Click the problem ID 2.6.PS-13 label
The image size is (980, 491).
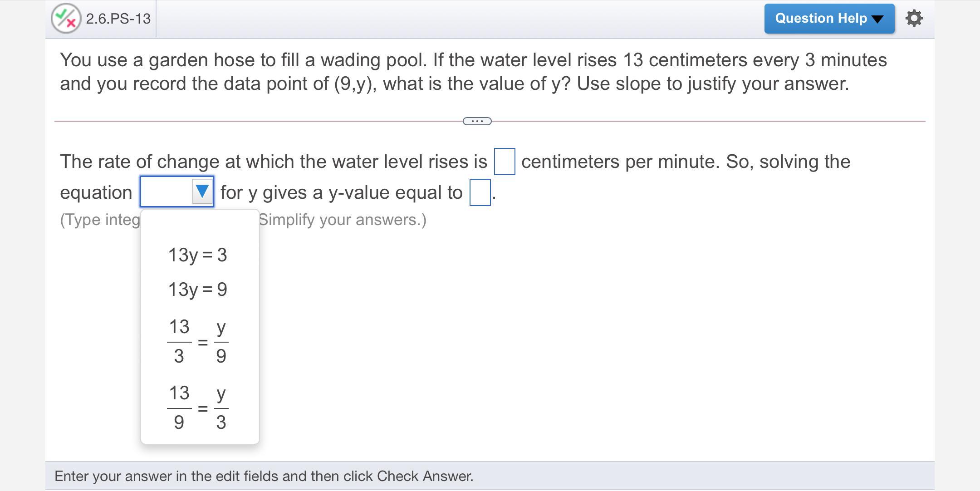(118, 19)
